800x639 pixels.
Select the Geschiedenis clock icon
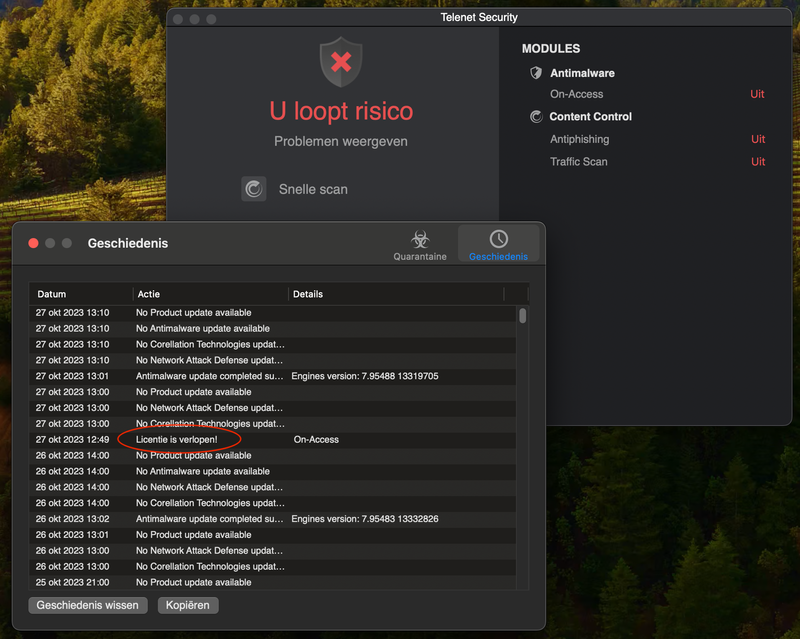pos(498,240)
